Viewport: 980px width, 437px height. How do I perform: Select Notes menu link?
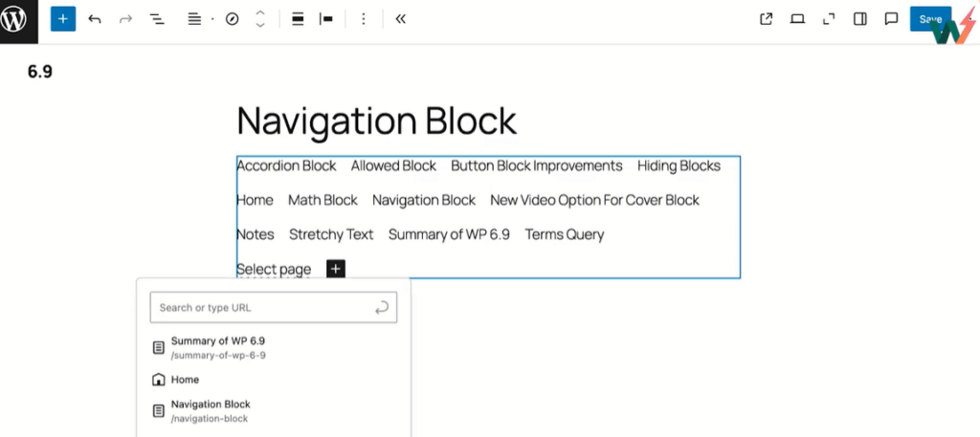point(255,234)
